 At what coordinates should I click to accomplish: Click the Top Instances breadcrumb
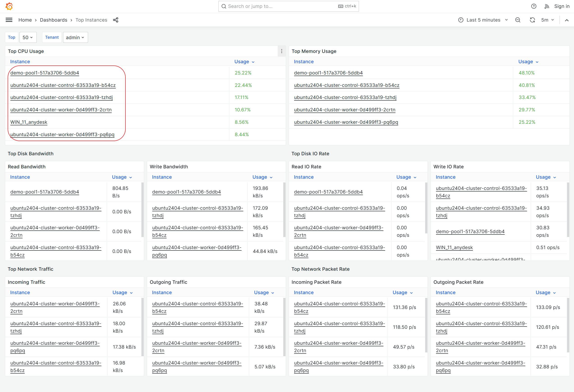pyautogui.click(x=91, y=20)
